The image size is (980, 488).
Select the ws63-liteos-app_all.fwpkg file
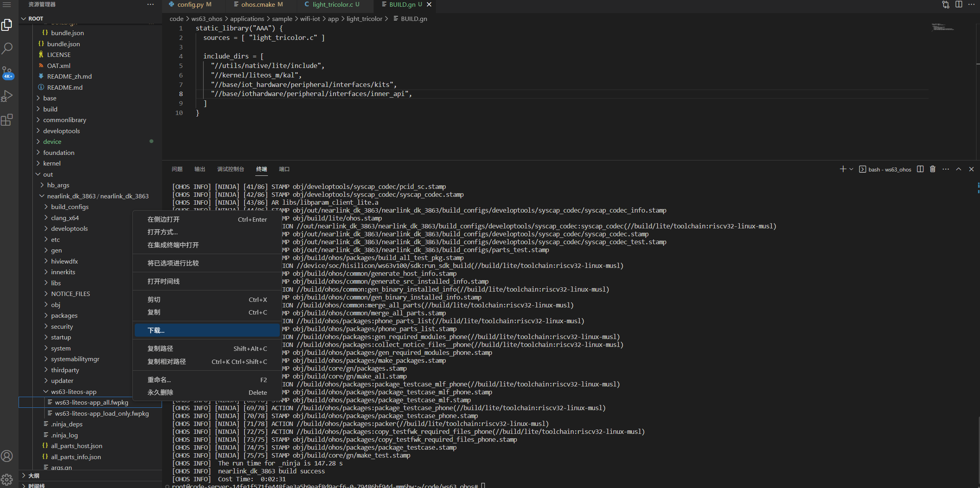click(x=91, y=402)
